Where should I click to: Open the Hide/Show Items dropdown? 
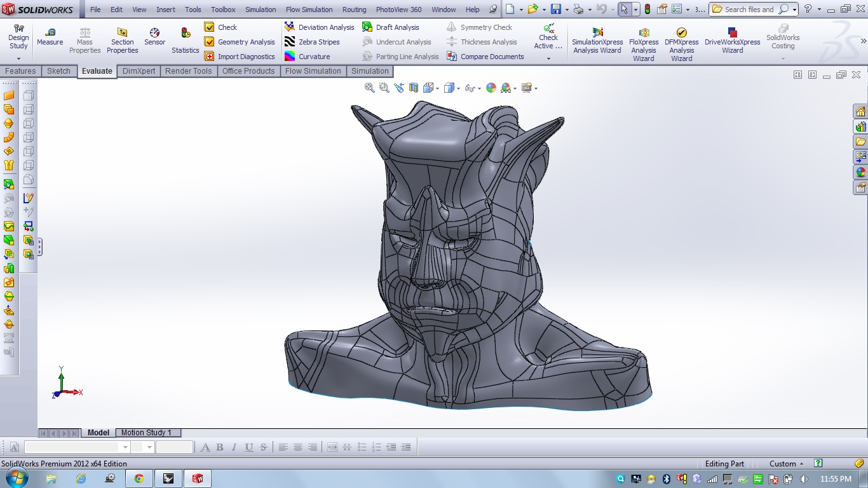tap(478, 88)
